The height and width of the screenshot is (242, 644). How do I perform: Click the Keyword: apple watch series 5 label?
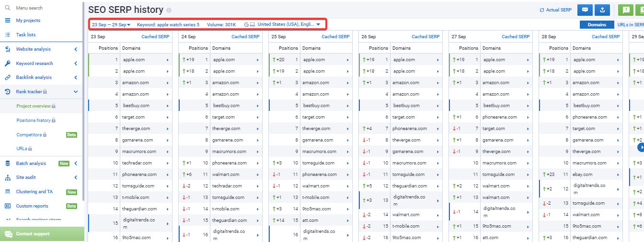click(x=168, y=24)
